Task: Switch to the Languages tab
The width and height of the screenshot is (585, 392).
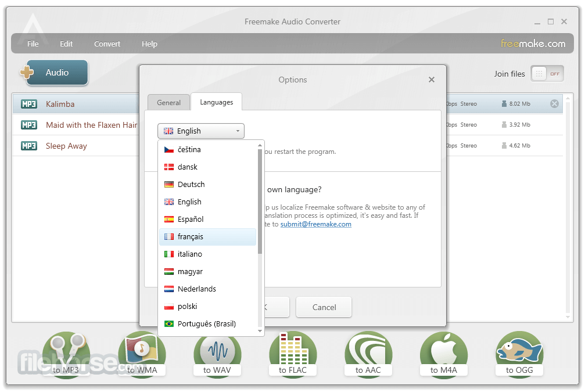Action: (x=216, y=102)
